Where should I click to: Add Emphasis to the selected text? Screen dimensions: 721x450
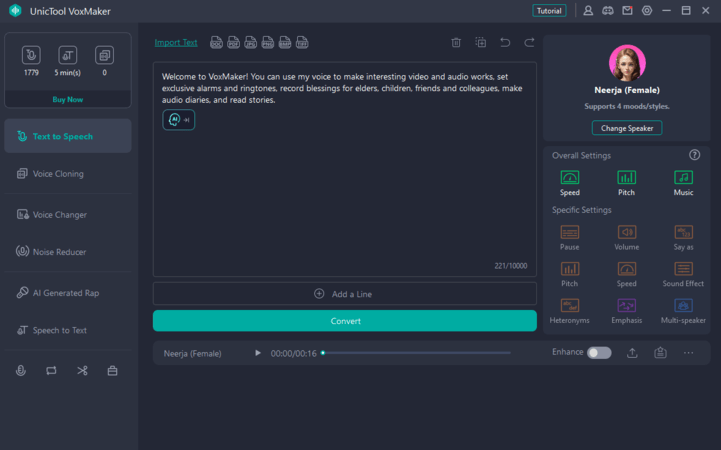(626, 311)
